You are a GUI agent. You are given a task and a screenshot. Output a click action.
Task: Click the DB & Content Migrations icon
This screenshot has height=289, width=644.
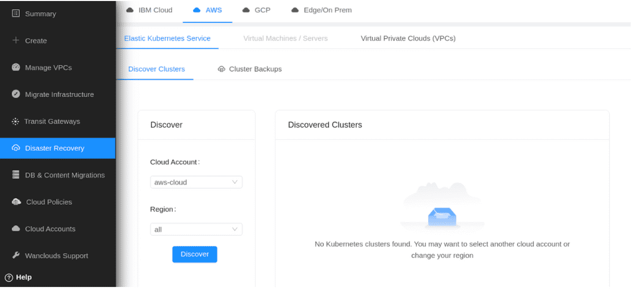tap(16, 175)
